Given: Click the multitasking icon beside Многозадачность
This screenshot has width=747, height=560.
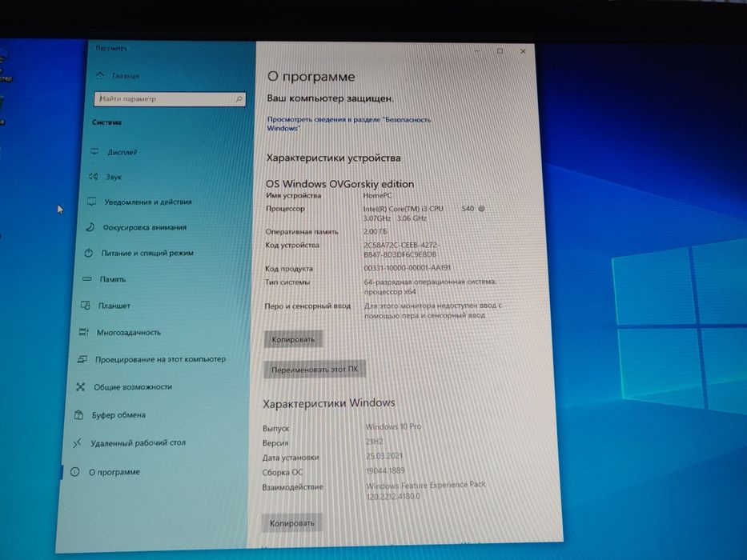Looking at the screenshot, I should pyautogui.click(x=83, y=332).
